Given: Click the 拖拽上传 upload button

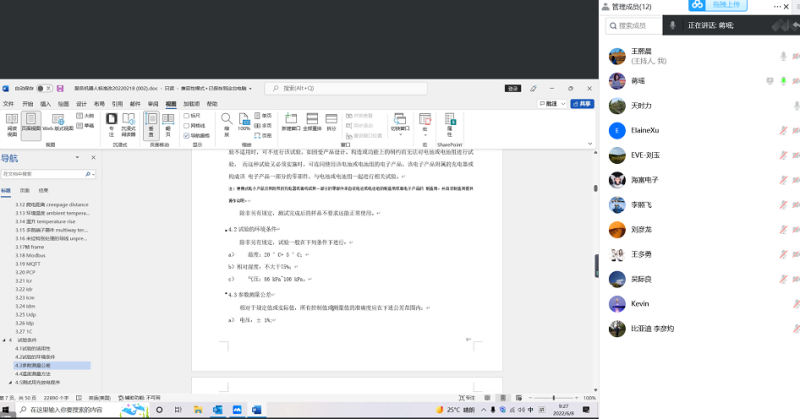Looking at the screenshot, I should click(704, 5).
